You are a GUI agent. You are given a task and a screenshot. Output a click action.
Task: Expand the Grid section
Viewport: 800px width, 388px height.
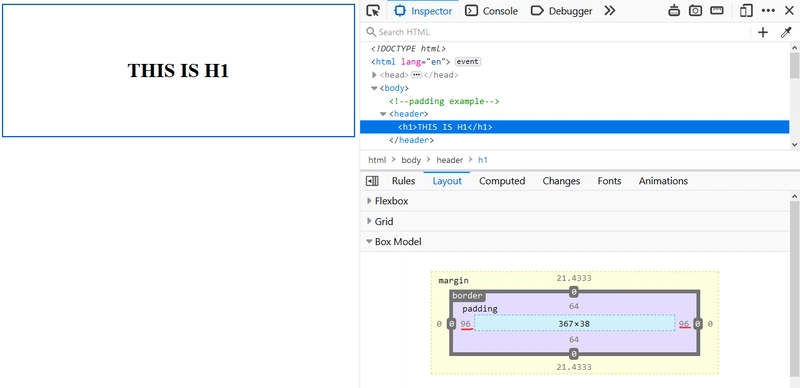coord(574,222)
